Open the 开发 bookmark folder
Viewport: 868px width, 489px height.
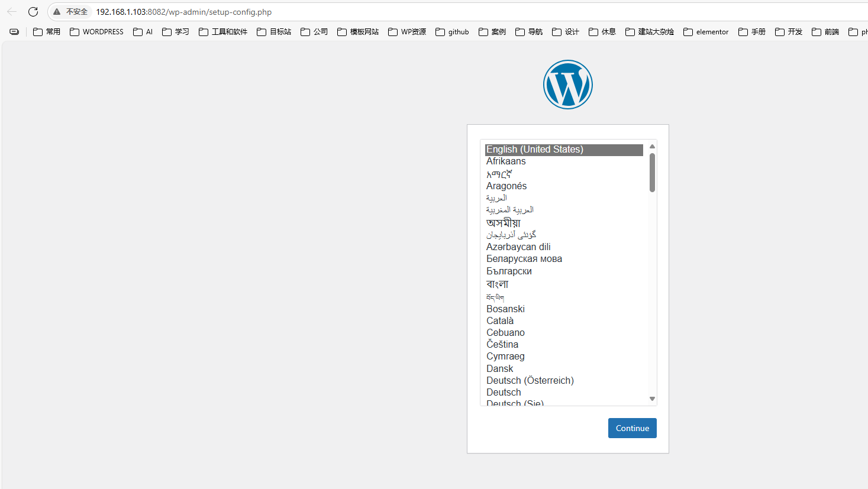pyautogui.click(x=789, y=32)
